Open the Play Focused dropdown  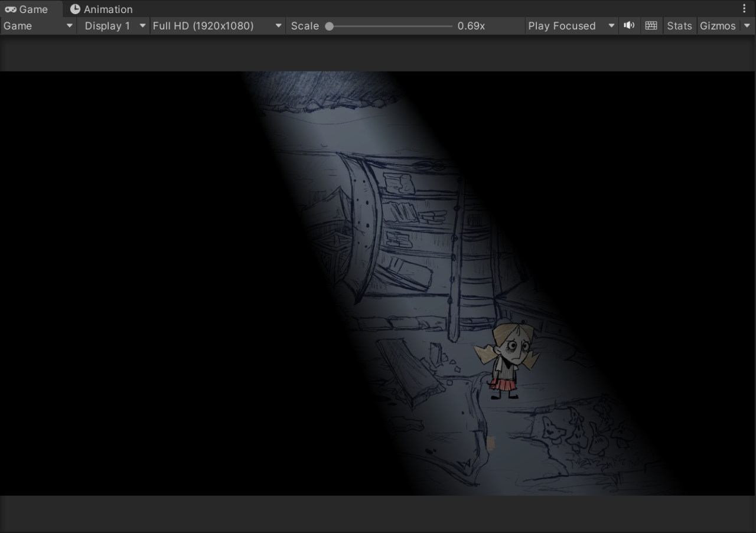pyautogui.click(x=571, y=25)
